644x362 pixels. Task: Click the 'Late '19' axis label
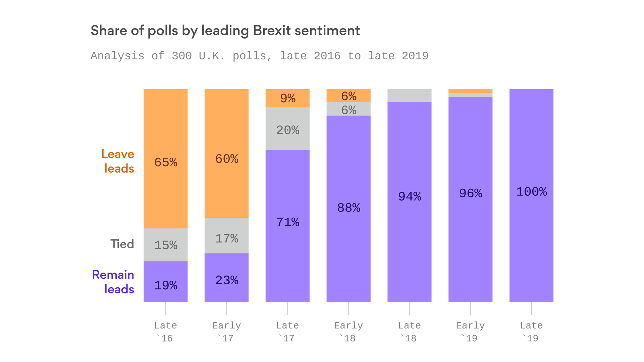tap(531, 331)
